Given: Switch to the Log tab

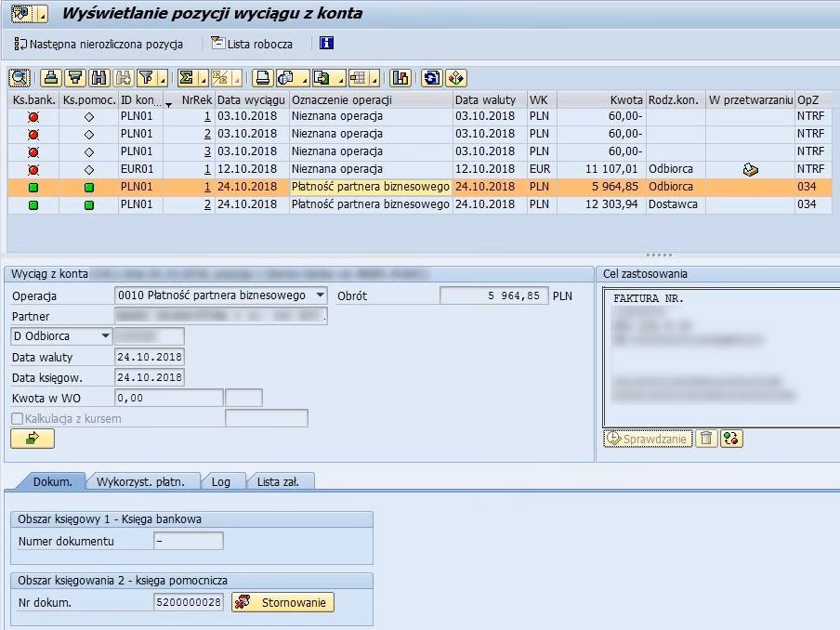Looking at the screenshot, I should click(x=221, y=481).
